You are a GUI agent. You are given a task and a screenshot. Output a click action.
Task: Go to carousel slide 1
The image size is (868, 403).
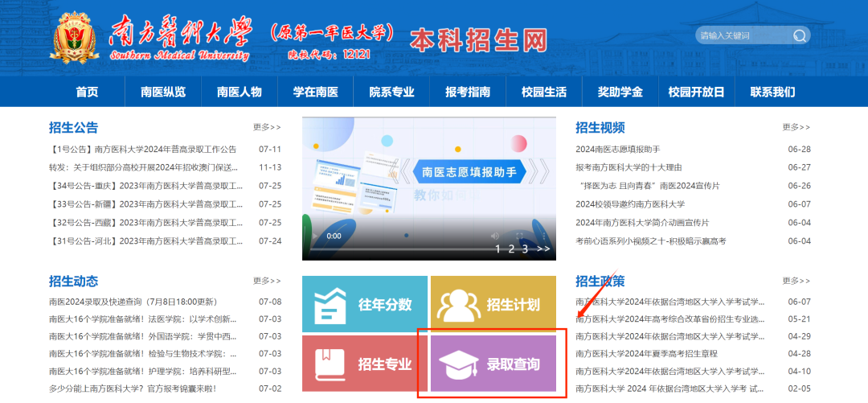pyautogui.click(x=497, y=249)
